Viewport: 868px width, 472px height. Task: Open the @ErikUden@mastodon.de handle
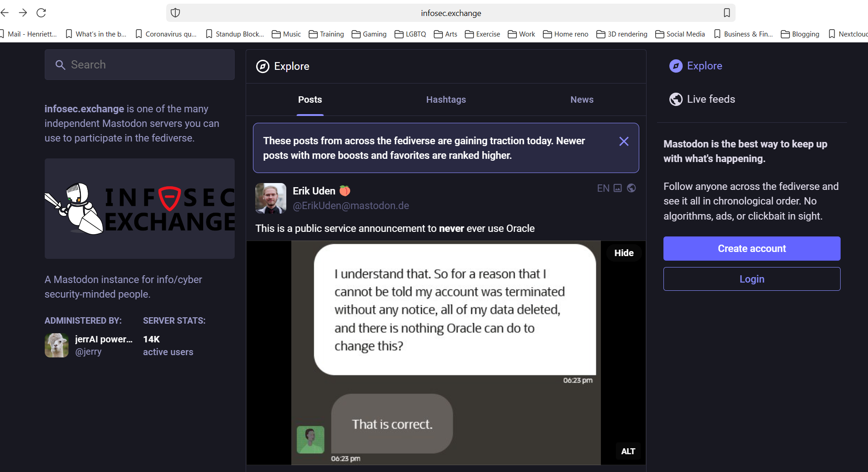point(351,206)
